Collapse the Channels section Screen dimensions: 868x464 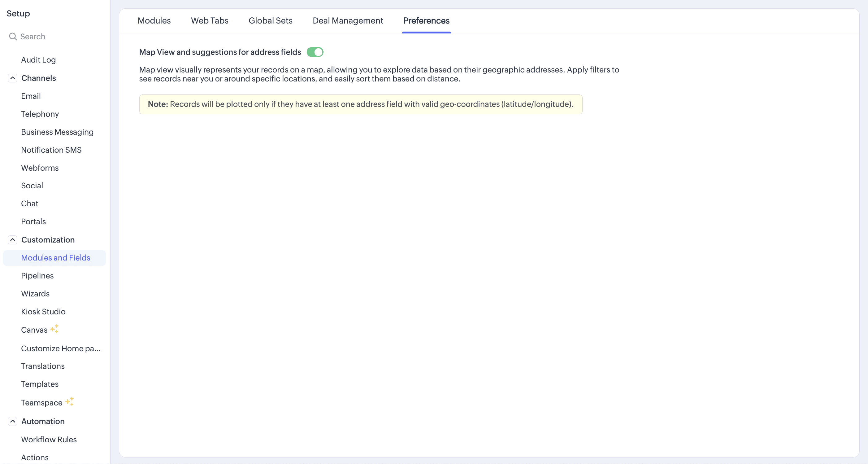pyautogui.click(x=12, y=78)
